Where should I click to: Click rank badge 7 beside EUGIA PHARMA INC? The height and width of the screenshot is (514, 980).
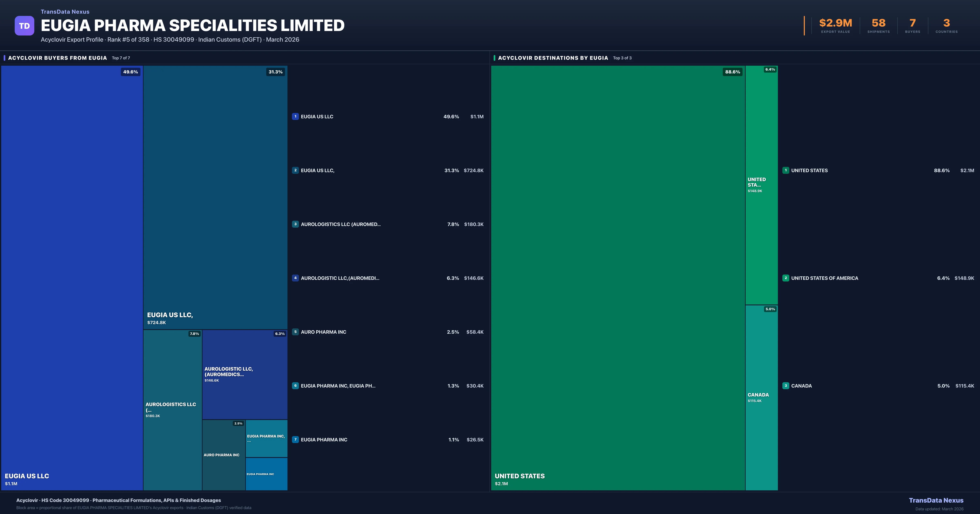295,439
